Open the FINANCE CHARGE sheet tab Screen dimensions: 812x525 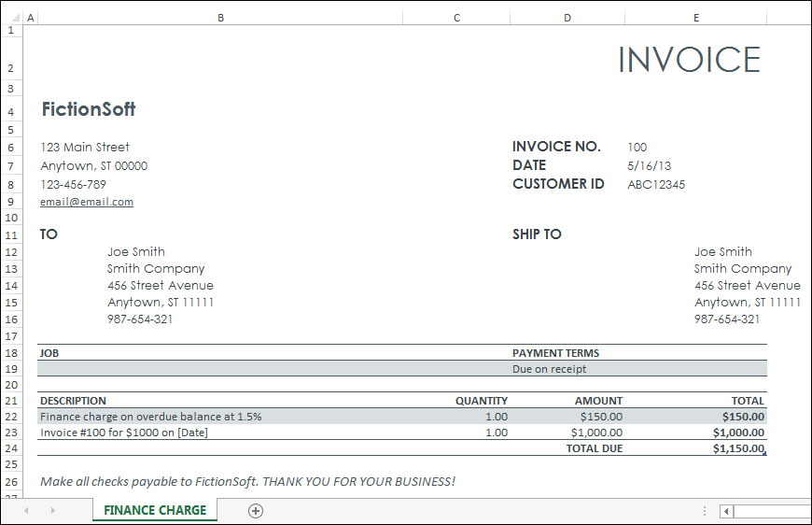[x=155, y=510]
